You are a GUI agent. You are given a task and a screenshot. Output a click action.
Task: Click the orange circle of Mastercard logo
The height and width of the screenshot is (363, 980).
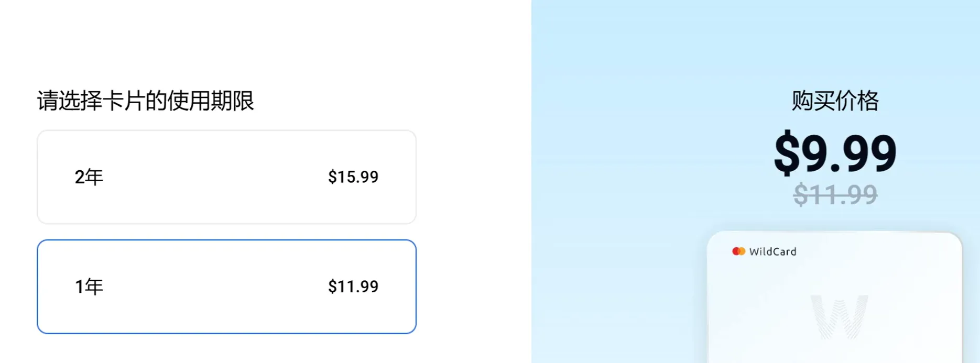pos(742,251)
